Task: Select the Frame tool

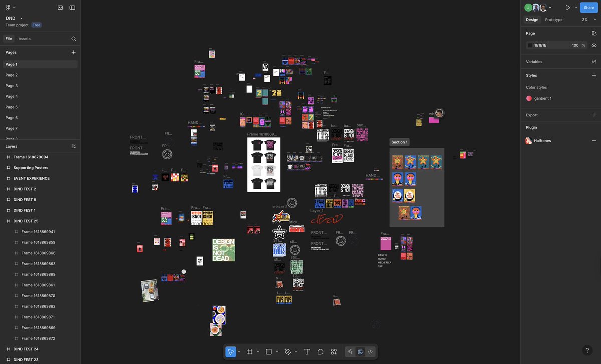Action: pyautogui.click(x=250, y=352)
